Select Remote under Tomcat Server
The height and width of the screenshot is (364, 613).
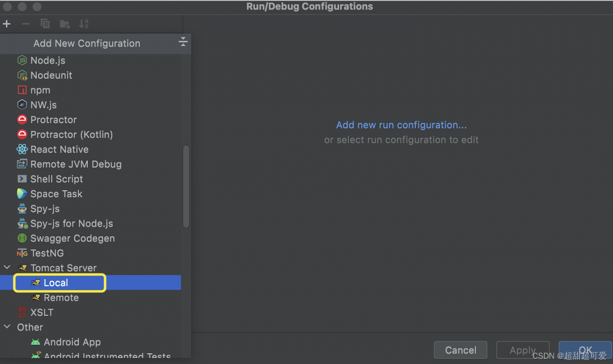pos(91,298)
